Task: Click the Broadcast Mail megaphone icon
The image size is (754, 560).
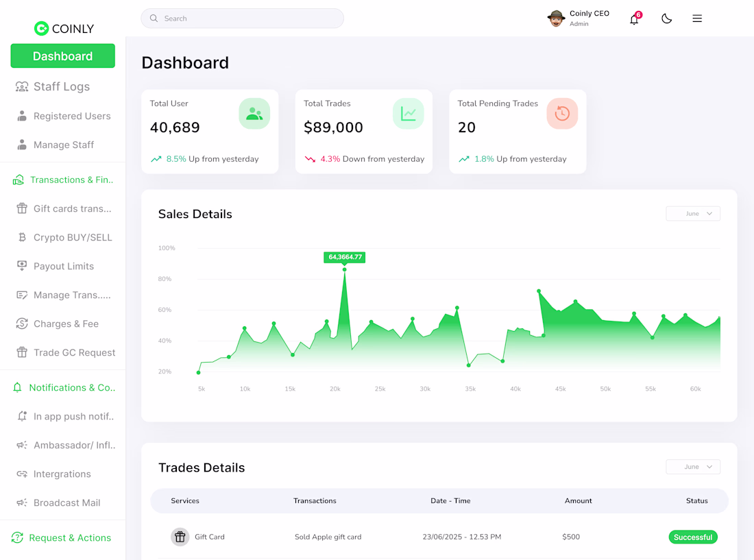Action: [22, 503]
